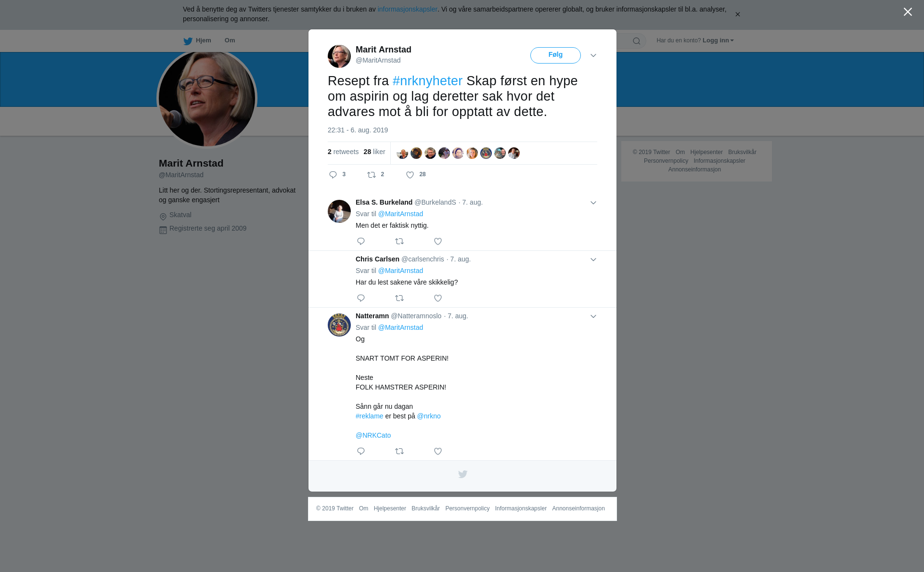
Task: Like Chris Carlsen's reply
Action: click(x=438, y=298)
